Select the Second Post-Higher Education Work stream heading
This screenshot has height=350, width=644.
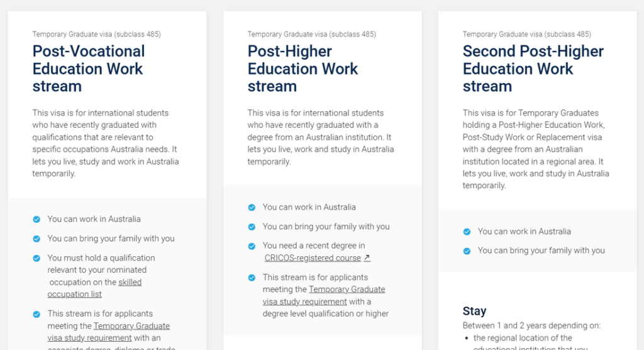pyautogui.click(x=533, y=69)
